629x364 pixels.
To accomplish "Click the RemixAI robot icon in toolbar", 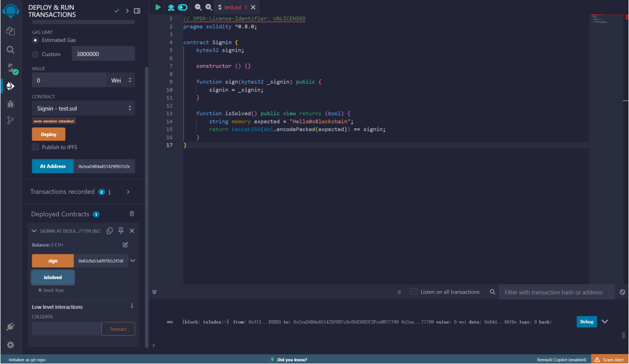I will tap(171, 7).
